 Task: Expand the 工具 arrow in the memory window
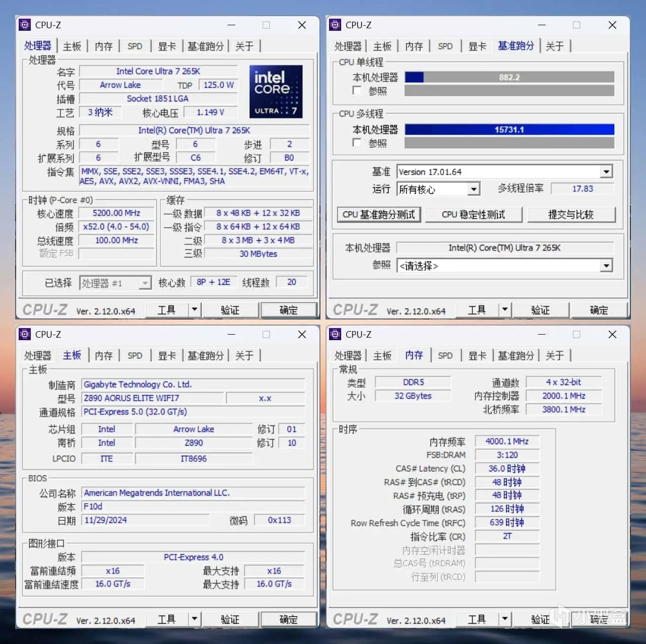[x=505, y=619]
